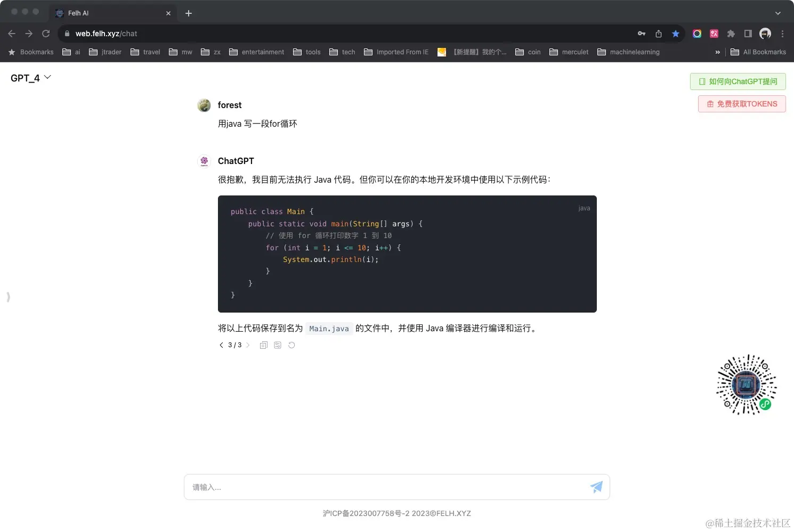The image size is (794, 532).
Task: Click the ChatGPT logo avatar
Action: point(204,161)
